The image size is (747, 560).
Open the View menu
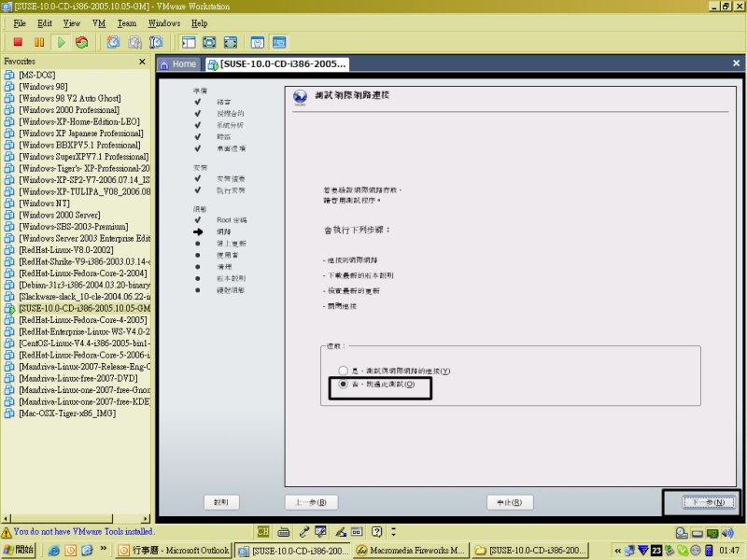[72, 23]
